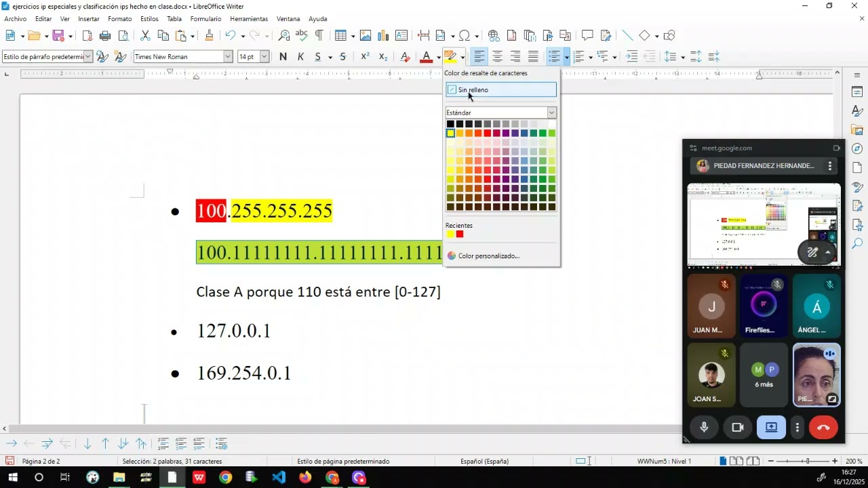This screenshot has width=868, height=488.
Task: Click the Clone formatting paintbrush
Action: point(209,36)
